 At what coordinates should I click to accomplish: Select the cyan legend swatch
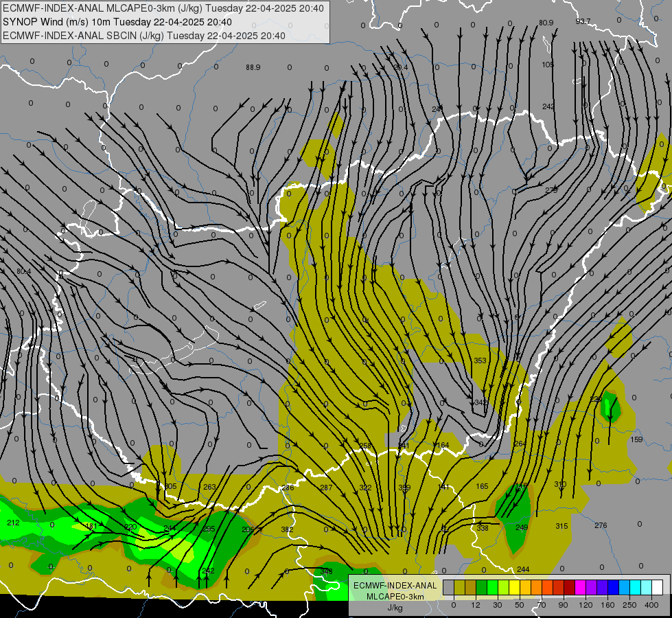tap(635, 587)
